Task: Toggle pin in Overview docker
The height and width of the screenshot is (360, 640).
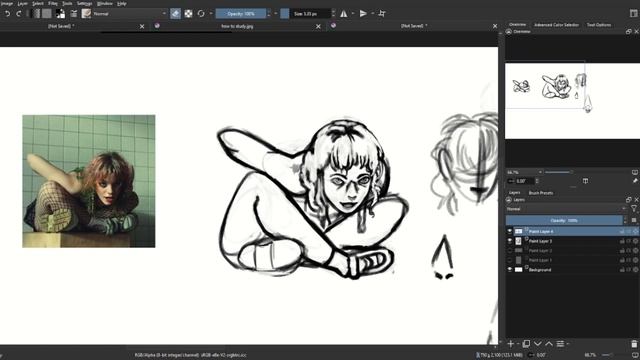Action: [635, 181]
